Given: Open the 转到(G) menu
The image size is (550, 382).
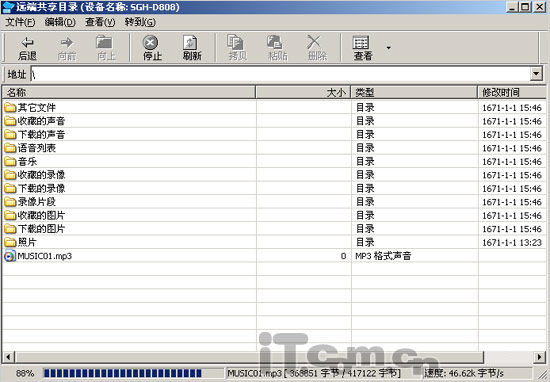Looking at the screenshot, I should [140, 22].
